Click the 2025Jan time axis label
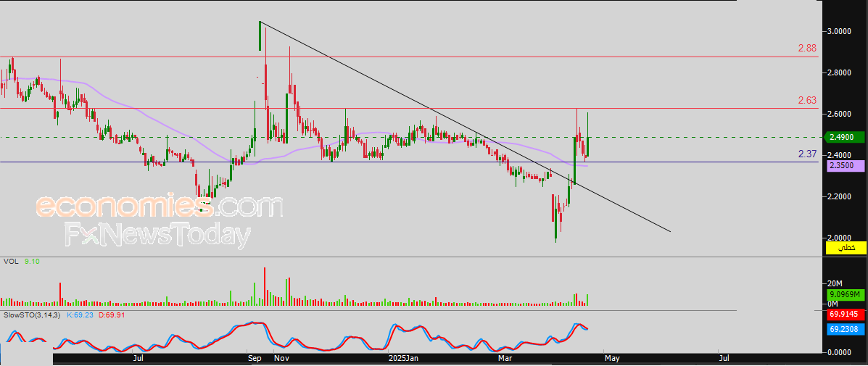The image size is (868, 366). [402, 359]
